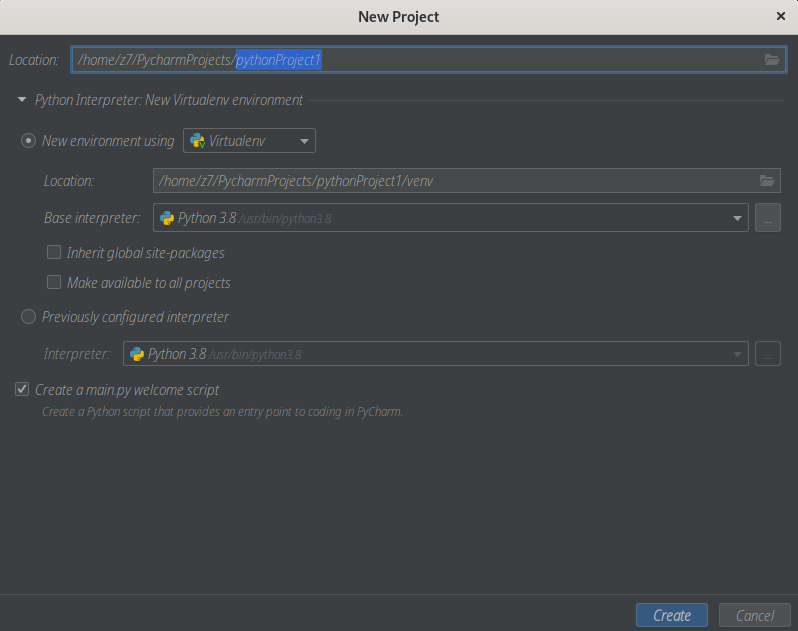This screenshot has width=798, height=631.
Task: Click folder browse icon in project Location field
Action: pos(772,60)
